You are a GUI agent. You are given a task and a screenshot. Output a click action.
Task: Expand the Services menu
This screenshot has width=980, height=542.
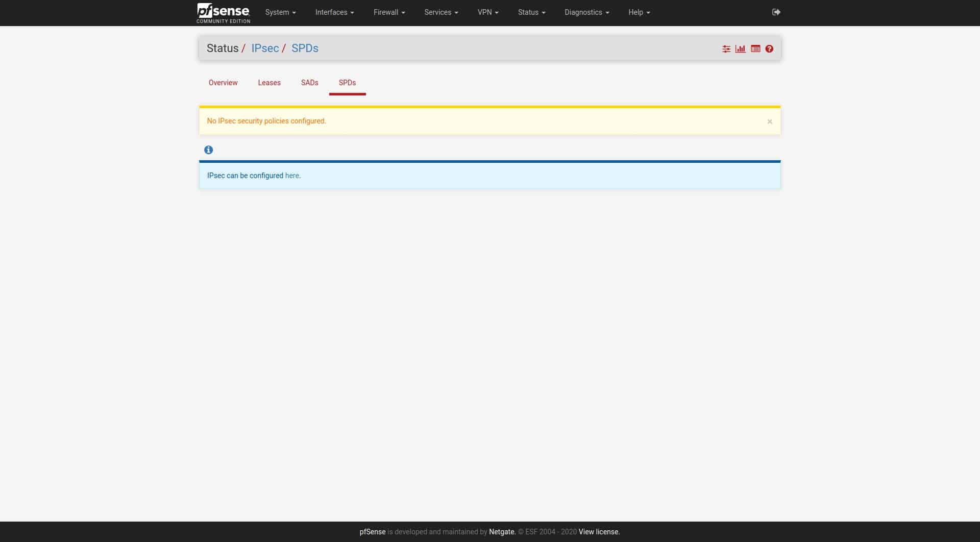[x=441, y=12]
